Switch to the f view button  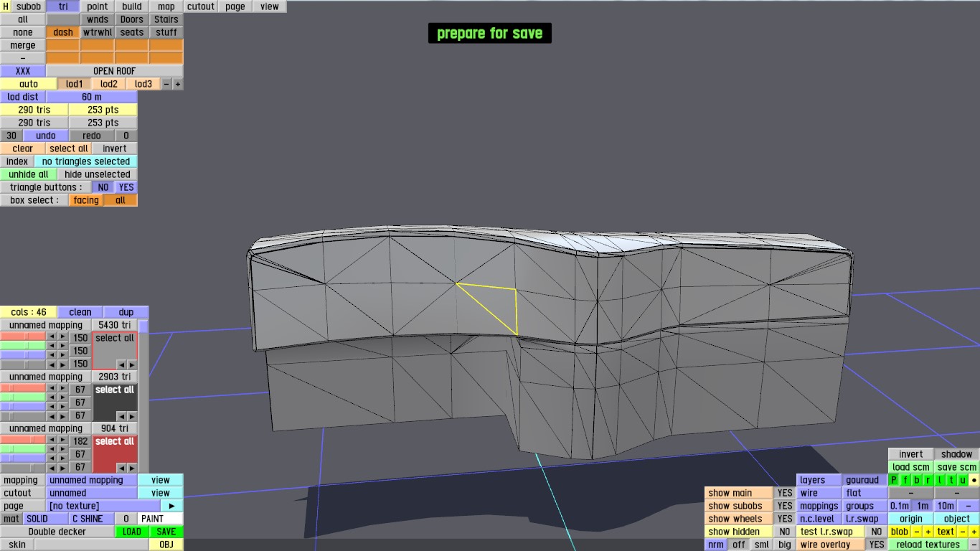(x=905, y=480)
